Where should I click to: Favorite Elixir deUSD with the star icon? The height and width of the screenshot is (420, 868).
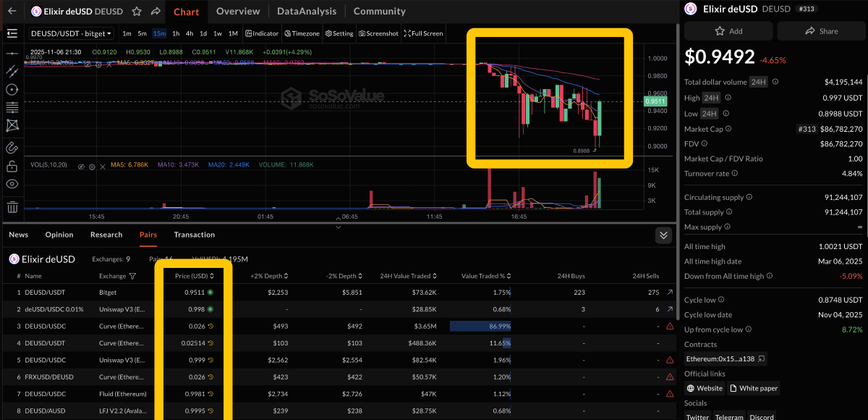[137, 12]
